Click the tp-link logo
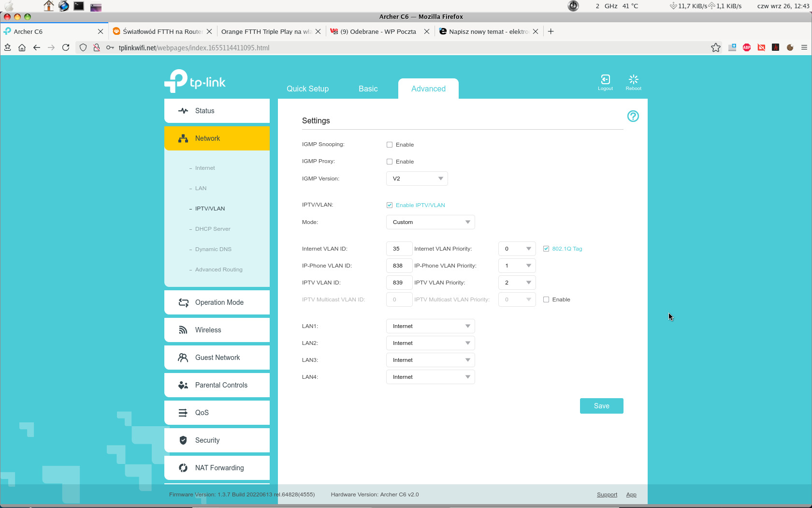This screenshot has width=812, height=508. (x=195, y=81)
